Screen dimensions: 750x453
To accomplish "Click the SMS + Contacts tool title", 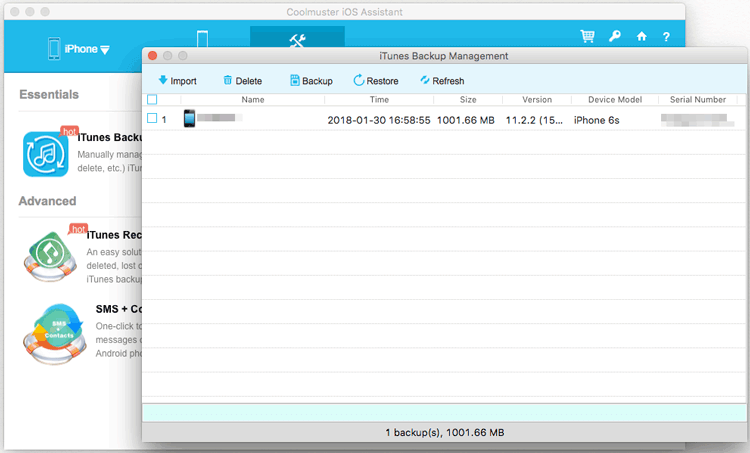I will (x=119, y=309).
